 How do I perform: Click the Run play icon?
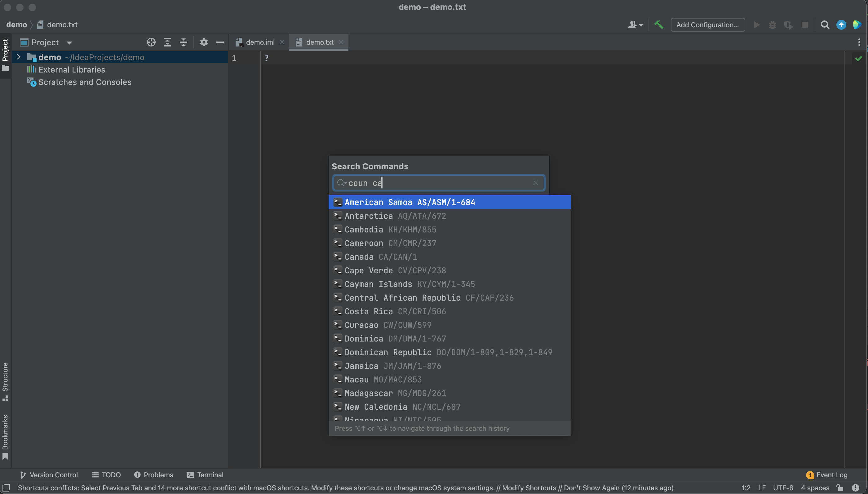coord(756,25)
